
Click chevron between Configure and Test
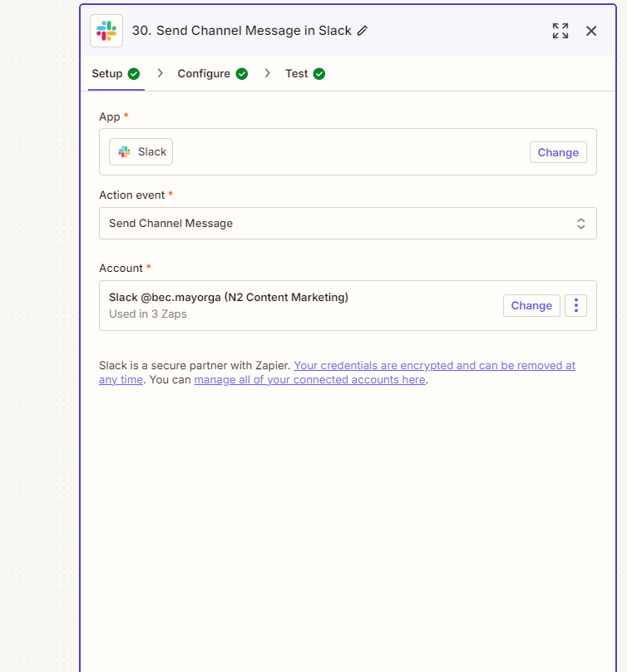pyautogui.click(x=268, y=73)
